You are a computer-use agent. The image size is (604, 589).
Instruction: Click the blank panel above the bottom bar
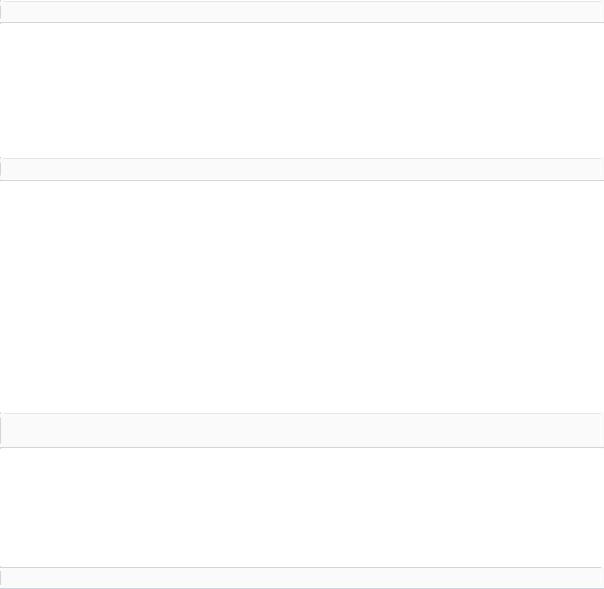tap(302, 507)
